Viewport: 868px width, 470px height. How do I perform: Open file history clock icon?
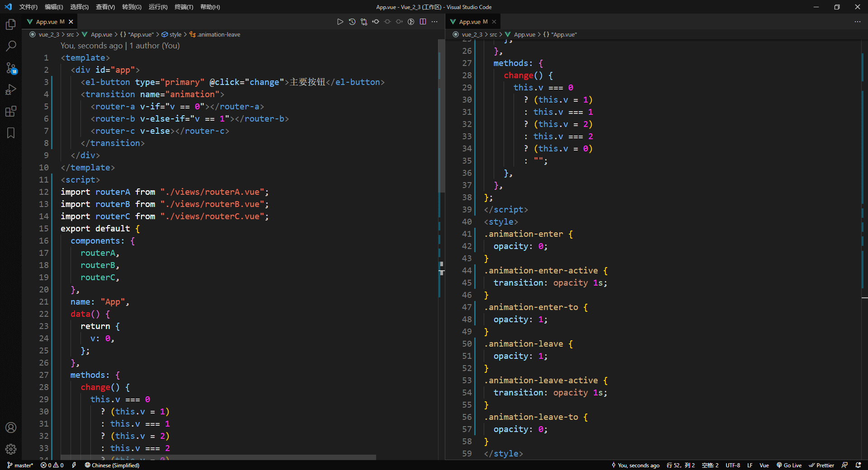point(352,22)
